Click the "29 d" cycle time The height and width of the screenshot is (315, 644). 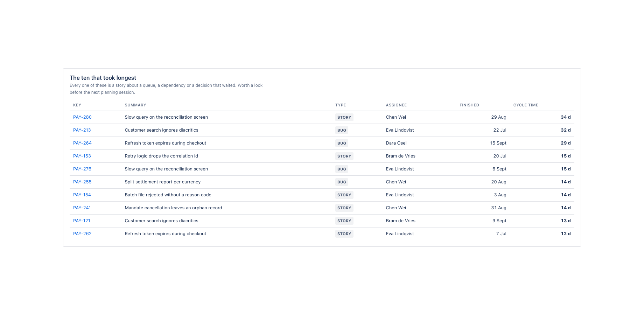click(566, 143)
